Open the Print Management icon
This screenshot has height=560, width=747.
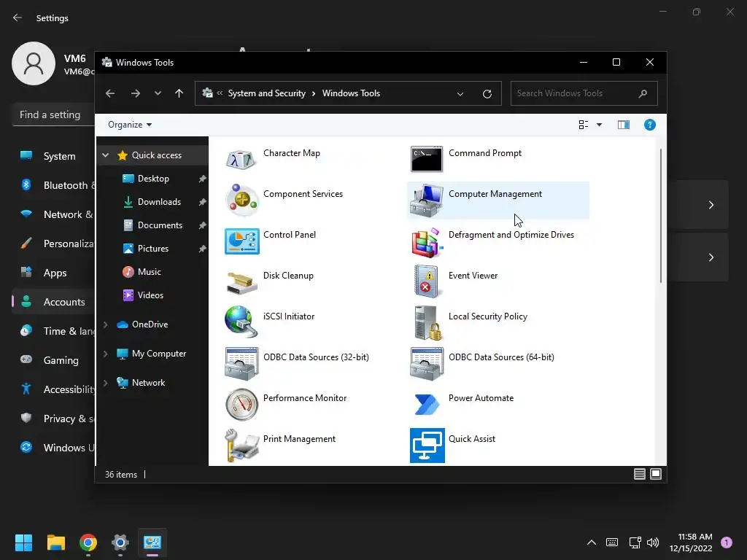241,446
